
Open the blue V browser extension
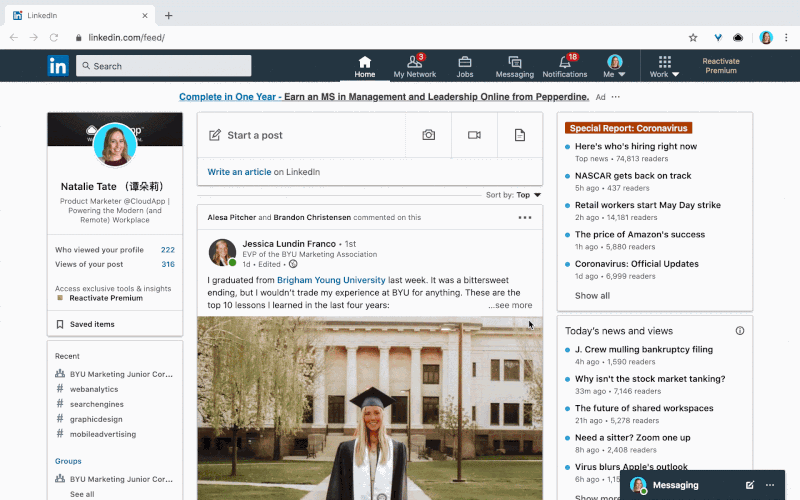[718, 37]
